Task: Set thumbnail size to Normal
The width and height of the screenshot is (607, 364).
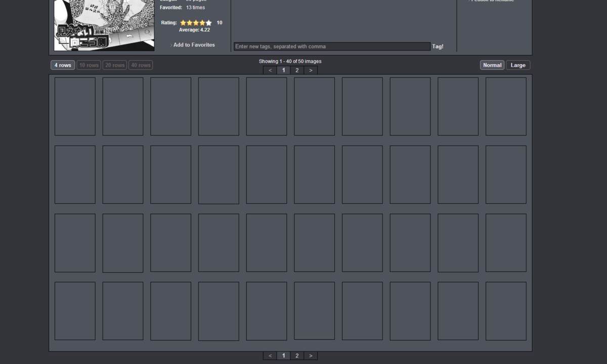Action: click(x=492, y=65)
